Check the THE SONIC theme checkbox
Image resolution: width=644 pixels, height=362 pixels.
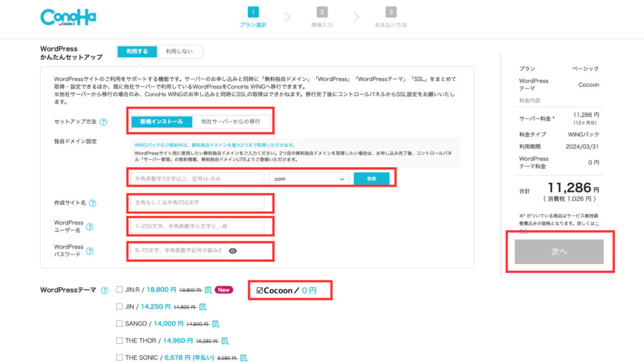pyautogui.click(x=119, y=358)
